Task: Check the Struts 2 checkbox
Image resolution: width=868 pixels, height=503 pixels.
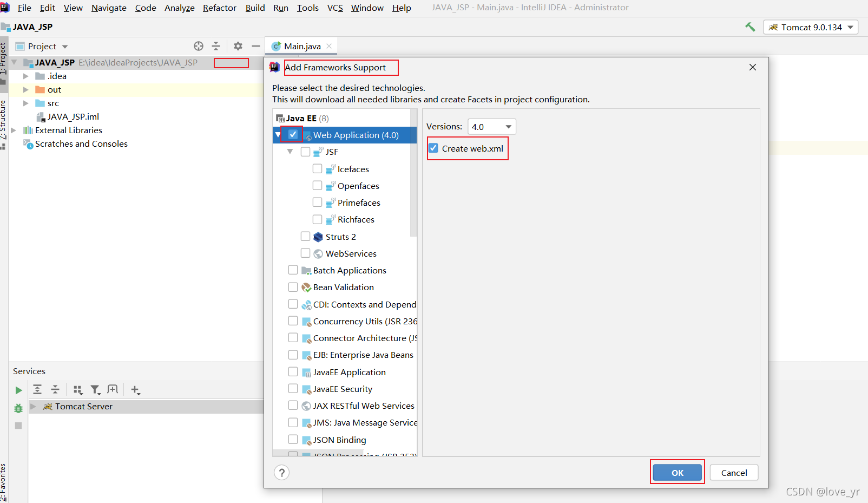Action: pyautogui.click(x=306, y=236)
